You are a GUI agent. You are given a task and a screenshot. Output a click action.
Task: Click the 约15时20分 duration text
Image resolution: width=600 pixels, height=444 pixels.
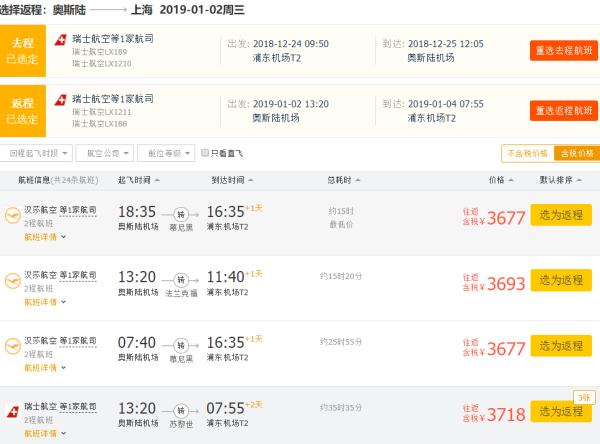coord(341,276)
